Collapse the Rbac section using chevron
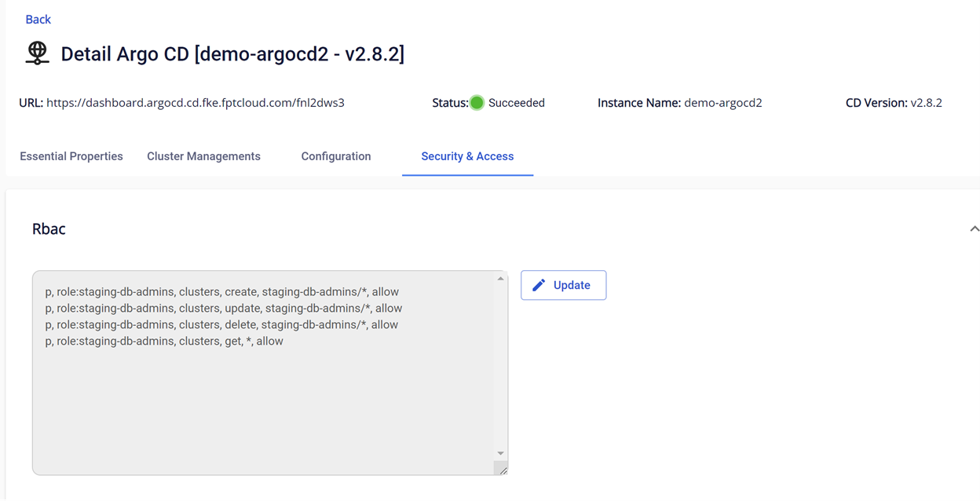 [x=974, y=229]
